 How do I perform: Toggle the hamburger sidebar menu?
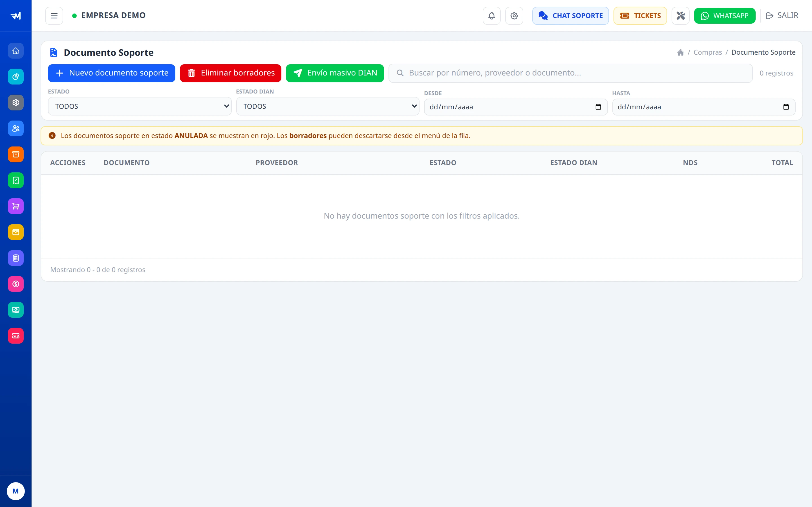(x=54, y=16)
